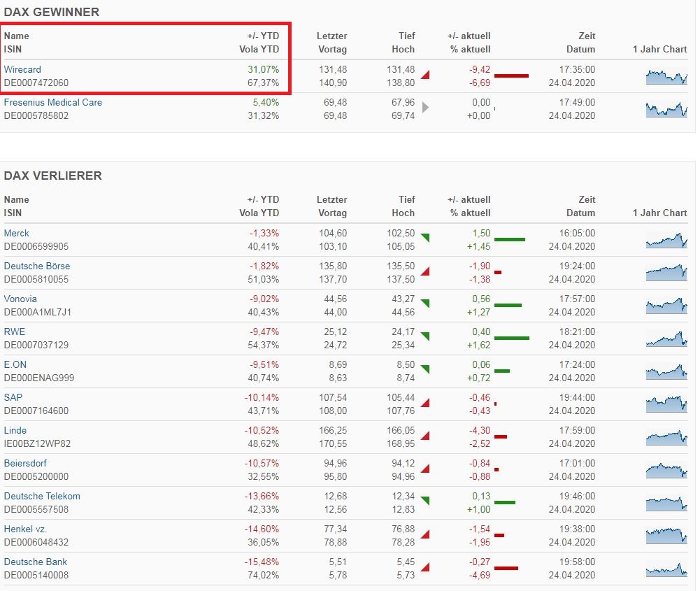This screenshot has width=700, height=591.
Task: Click the "Letzter" header in DAX Verlierer
Action: point(331,199)
